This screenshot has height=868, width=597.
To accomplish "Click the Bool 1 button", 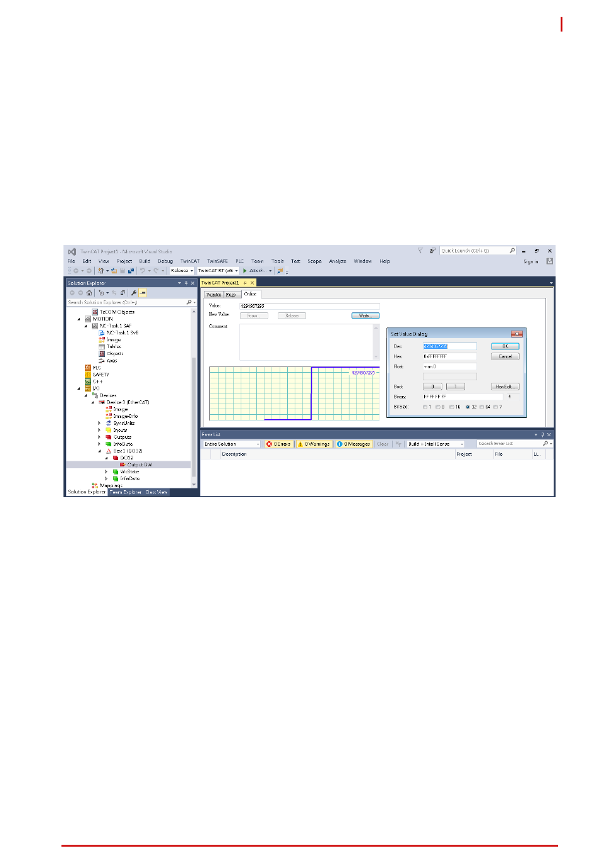I will [456, 387].
